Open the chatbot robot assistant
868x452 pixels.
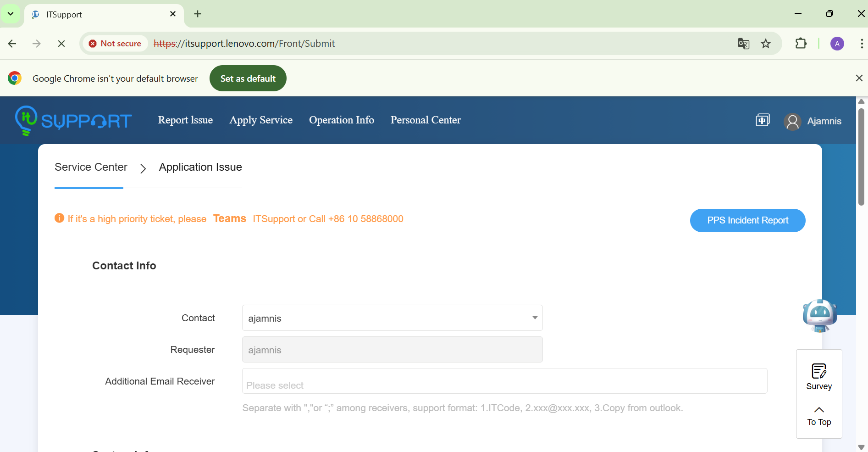pyautogui.click(x=819, y=315)
